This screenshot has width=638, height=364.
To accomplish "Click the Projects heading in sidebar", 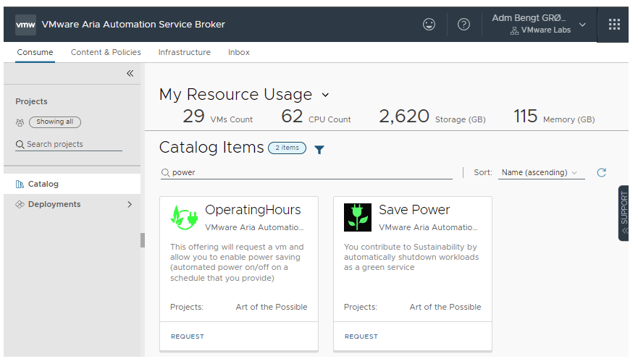I will [31, 102].
